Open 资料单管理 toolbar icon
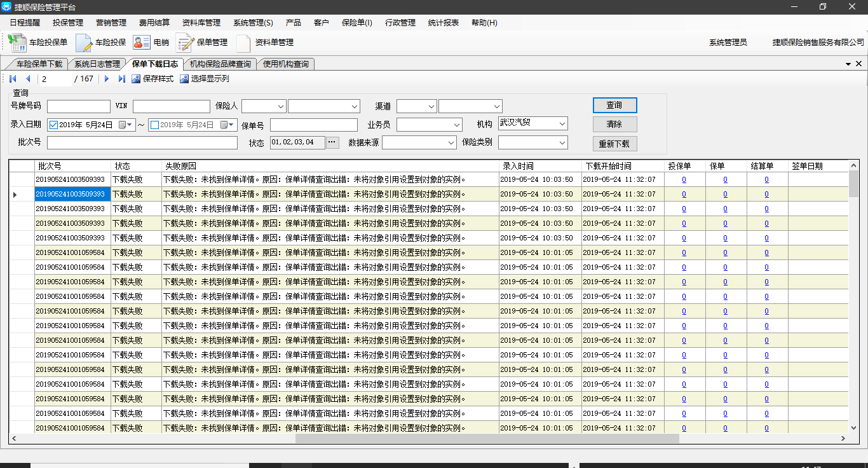Image resolution: width=868 pixels, height=468 pixels. 243,43
